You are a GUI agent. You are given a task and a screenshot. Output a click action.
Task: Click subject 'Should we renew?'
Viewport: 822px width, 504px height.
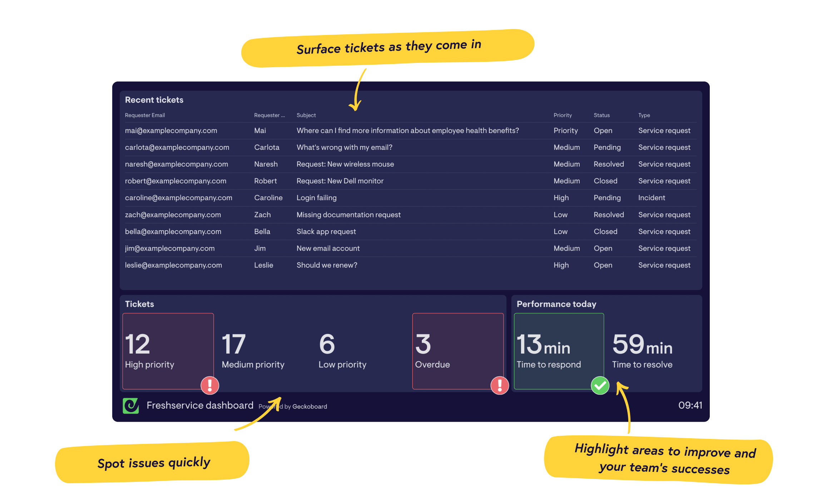click(x=327, y=265)
